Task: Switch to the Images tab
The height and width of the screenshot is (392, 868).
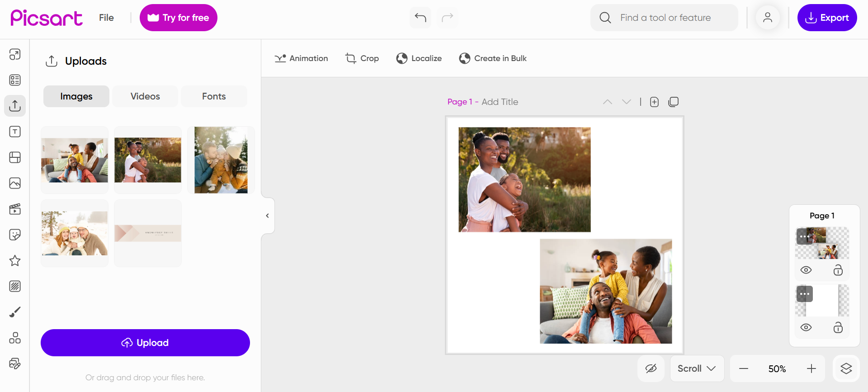Action: (x=76, y=96)
